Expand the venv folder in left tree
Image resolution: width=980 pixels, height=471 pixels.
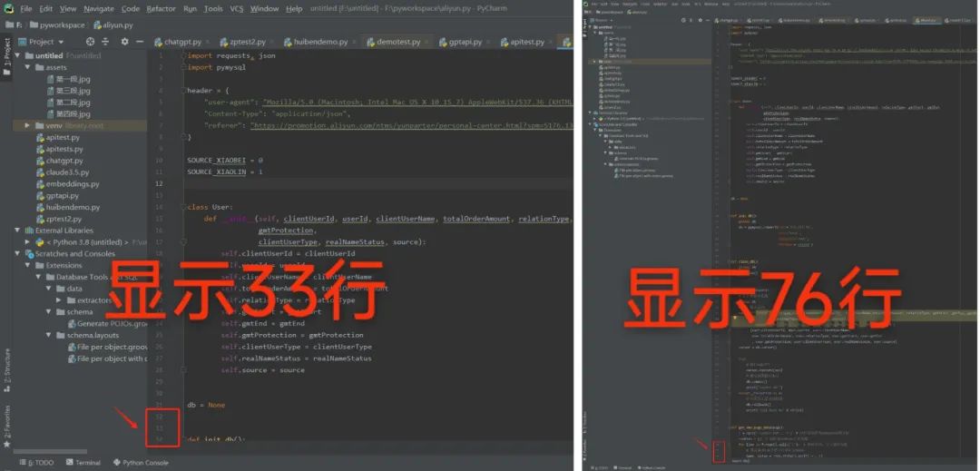click(27, 125)
